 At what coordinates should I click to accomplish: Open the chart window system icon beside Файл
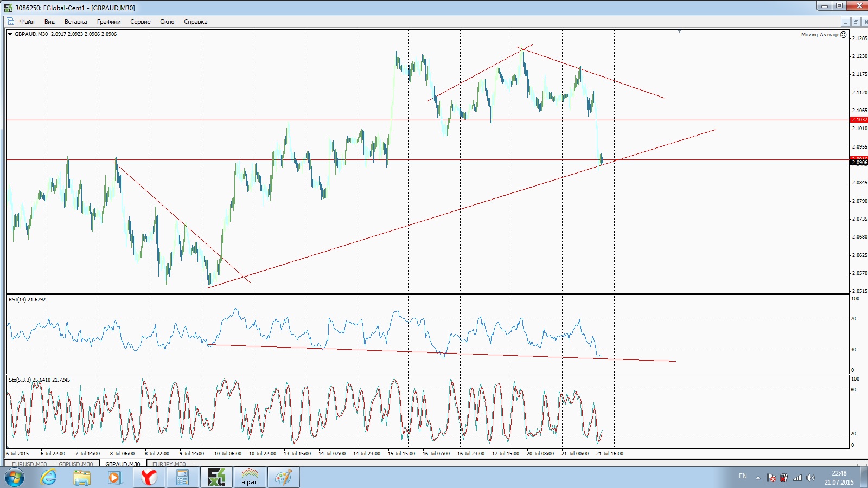[10, 22]
